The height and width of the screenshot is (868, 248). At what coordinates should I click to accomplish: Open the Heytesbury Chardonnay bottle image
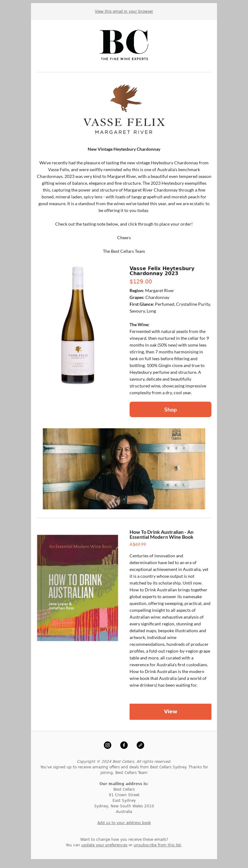pyautogui.click(x=77, y=325)
